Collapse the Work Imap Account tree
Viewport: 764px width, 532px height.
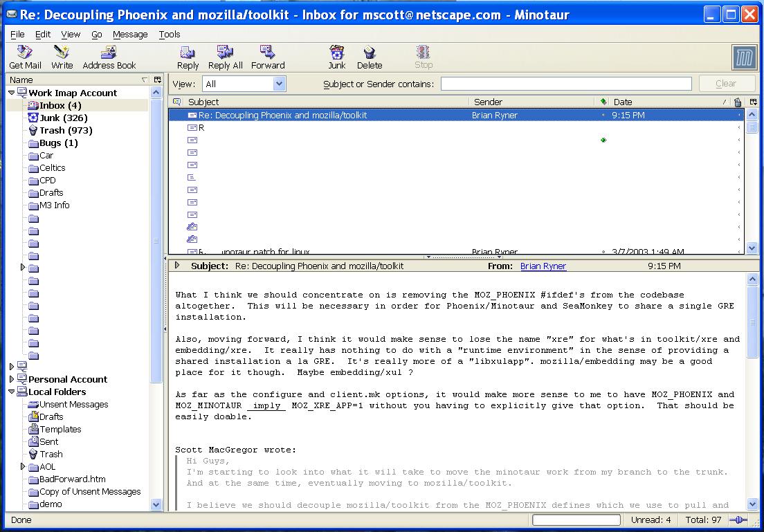[x=12, y=93]
